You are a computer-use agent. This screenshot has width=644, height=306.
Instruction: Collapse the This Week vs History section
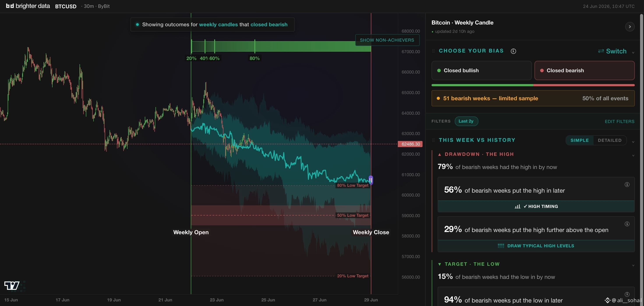point(633,142)
